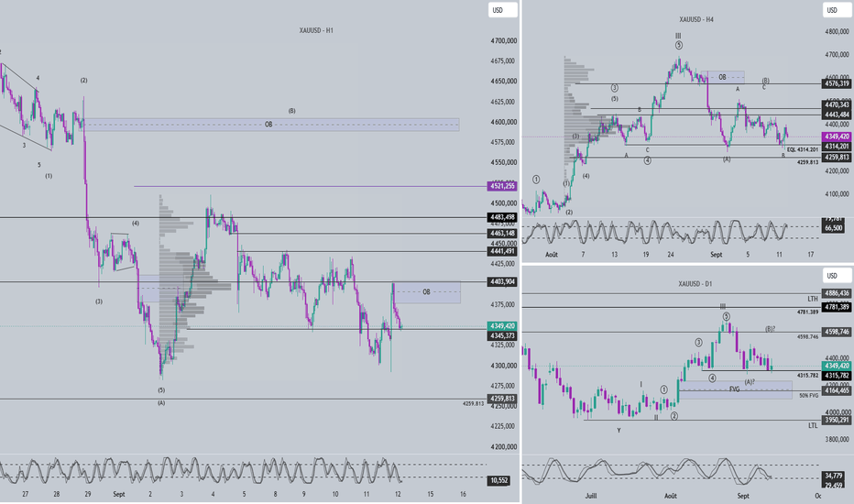
Task: Select the purple 4521,255 price label
Action: tap(502, 186)
